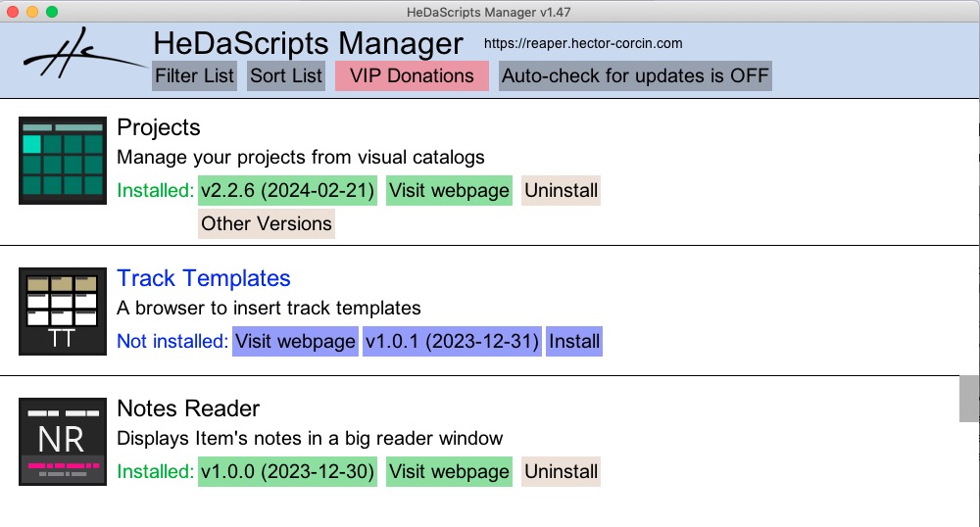Visit webpage for Notes Reader
Viewport: 980px width, 527px height.
coord(450,471)
